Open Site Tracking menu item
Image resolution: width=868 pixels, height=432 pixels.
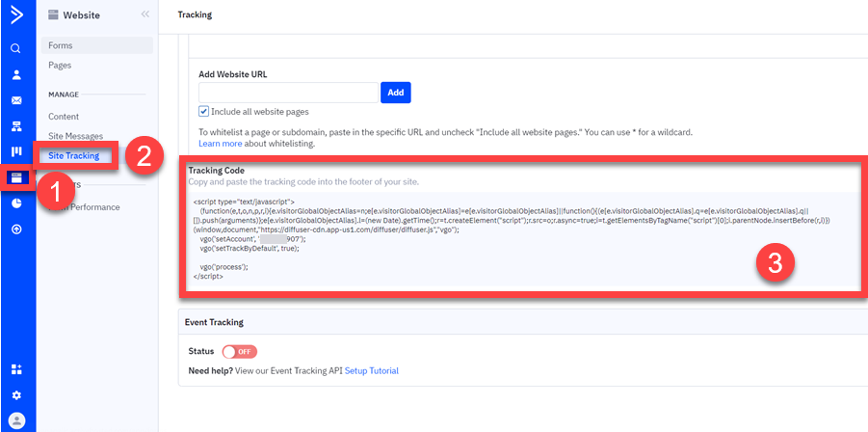[73, 155]
